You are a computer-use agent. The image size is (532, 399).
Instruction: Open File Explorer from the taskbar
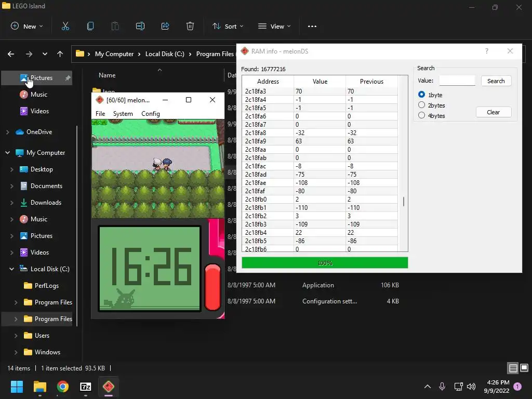pos(39,387)
